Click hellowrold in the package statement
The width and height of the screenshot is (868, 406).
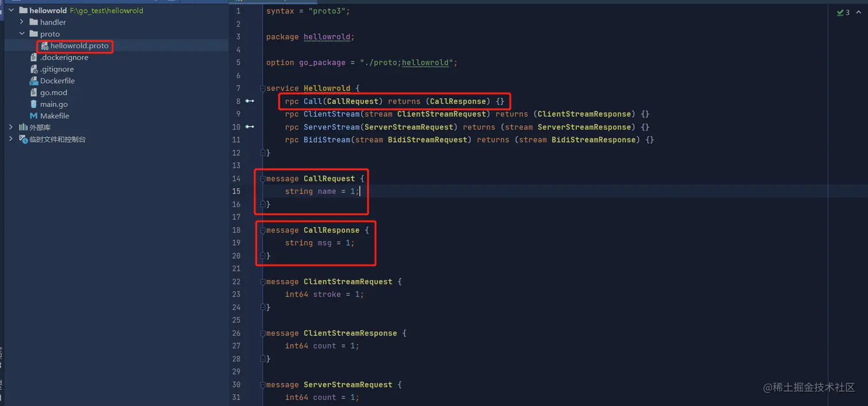tap(327, 37)
